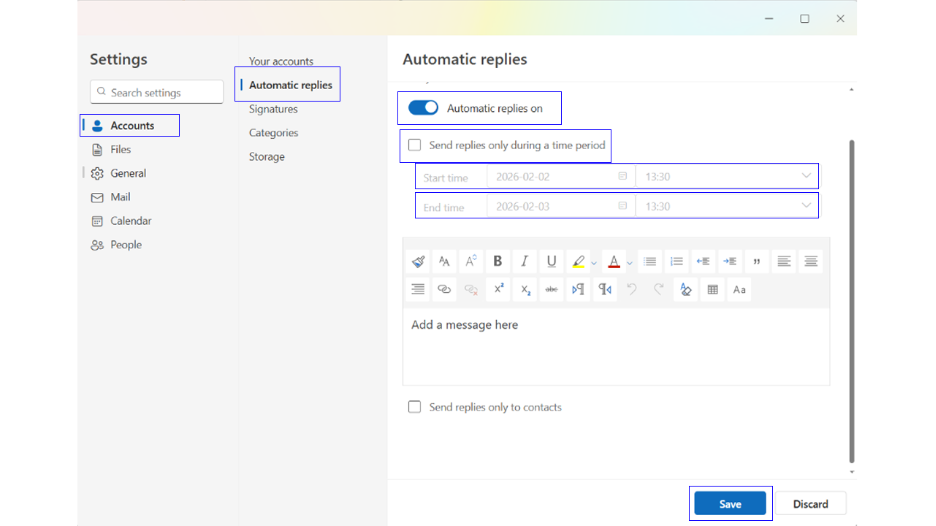Expand the highlight color dropdown arrow

point(594,263)
